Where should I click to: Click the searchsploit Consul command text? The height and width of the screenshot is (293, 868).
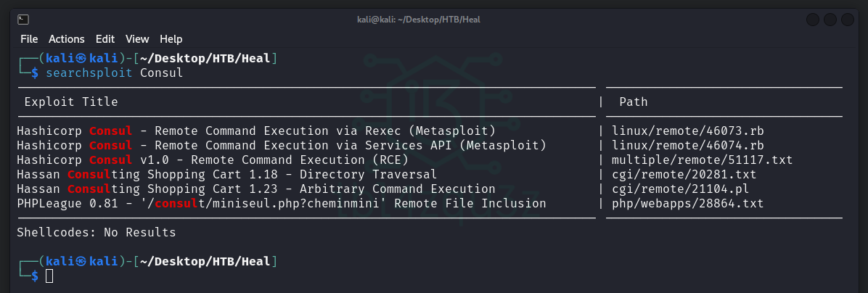[115, 73]
